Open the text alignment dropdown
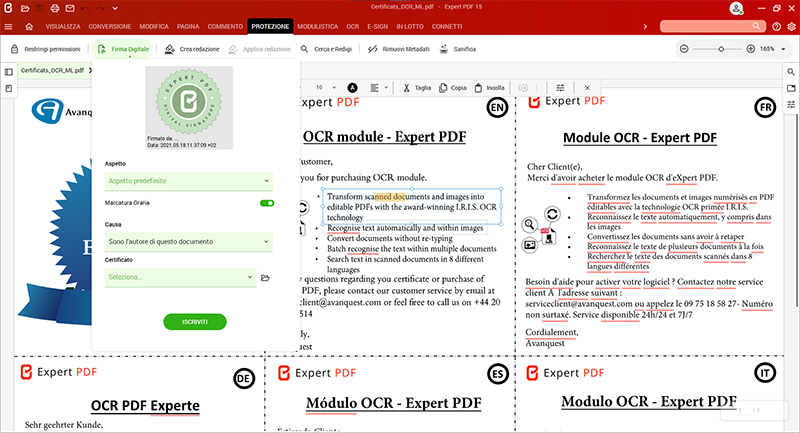 click(x=379, y=88)
